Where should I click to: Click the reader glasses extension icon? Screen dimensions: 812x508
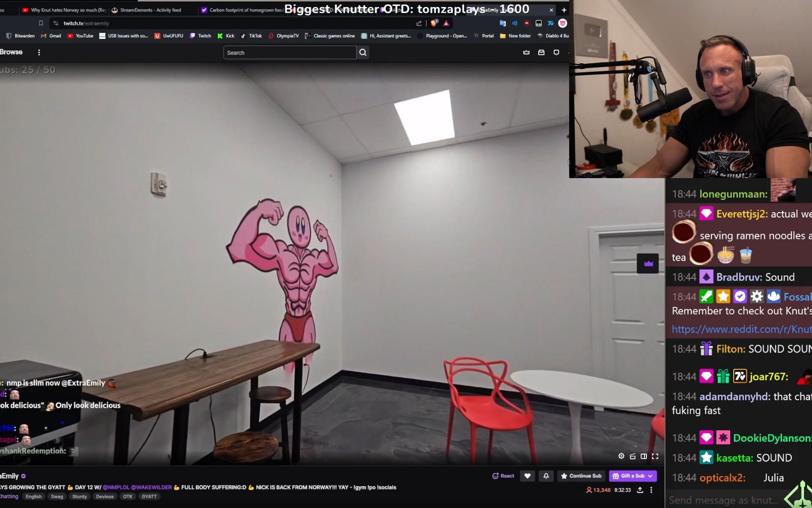538,23
